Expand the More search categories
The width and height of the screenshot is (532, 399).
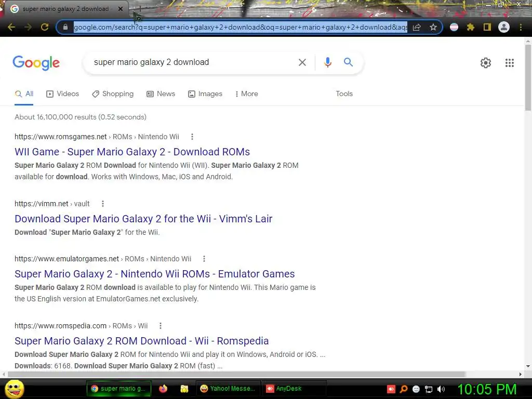(x=247, y=94)
